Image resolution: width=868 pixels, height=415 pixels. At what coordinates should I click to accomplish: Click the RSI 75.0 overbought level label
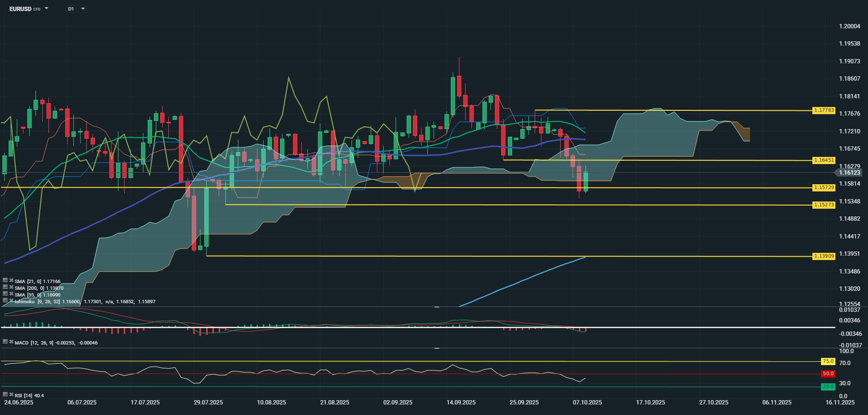pos(828,361)
